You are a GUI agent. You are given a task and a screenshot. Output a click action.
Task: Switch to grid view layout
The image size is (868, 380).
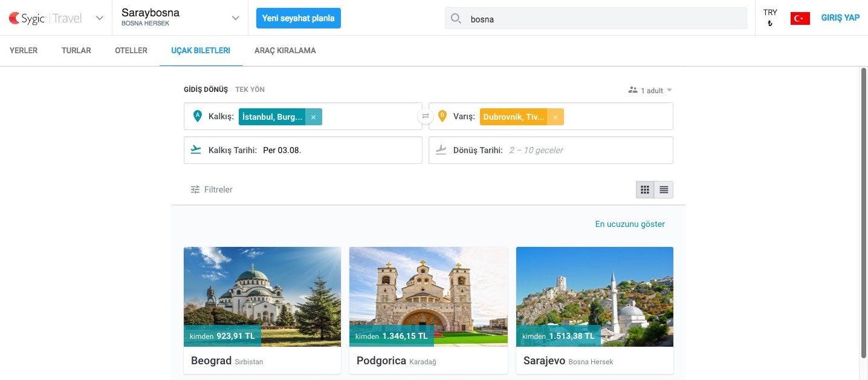(x=645, y=190)
